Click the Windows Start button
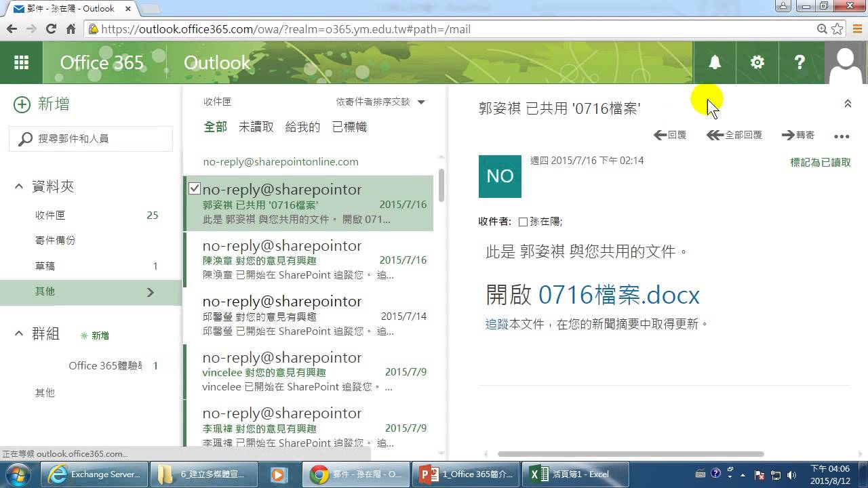Screen dimensions: 868x488 (18, 474)
